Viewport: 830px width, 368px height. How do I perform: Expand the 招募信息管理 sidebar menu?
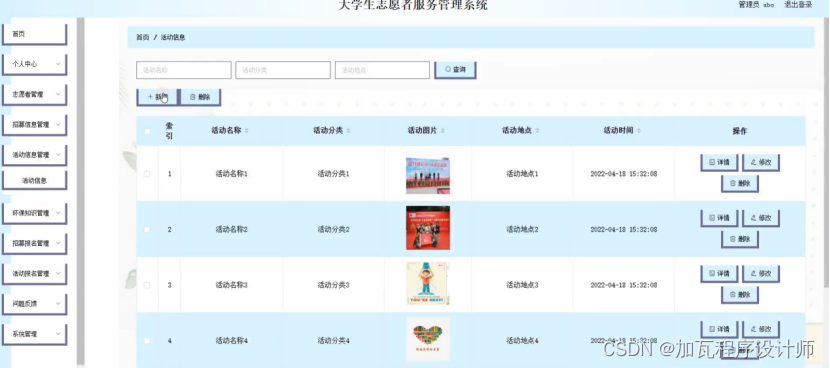pos(34,125)
